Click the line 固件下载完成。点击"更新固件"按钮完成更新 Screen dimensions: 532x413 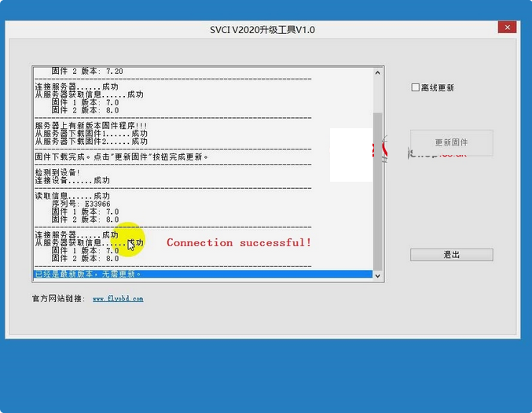pos(122,157)
